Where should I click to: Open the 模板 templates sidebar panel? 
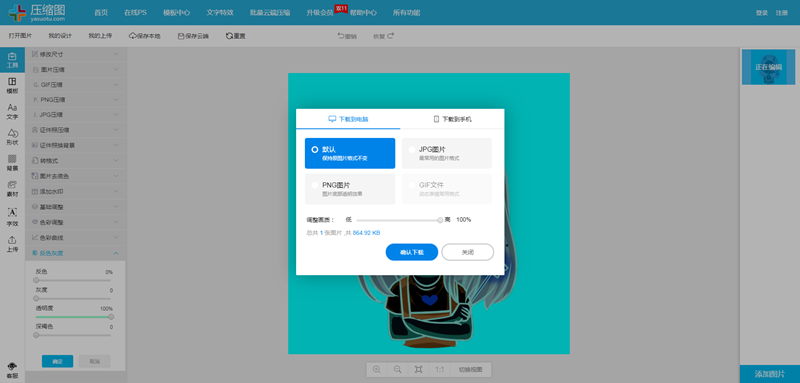(12, 86)
